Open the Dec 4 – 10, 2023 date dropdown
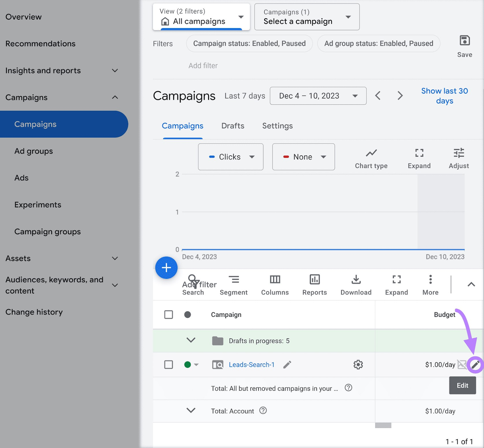 [318, 96]
